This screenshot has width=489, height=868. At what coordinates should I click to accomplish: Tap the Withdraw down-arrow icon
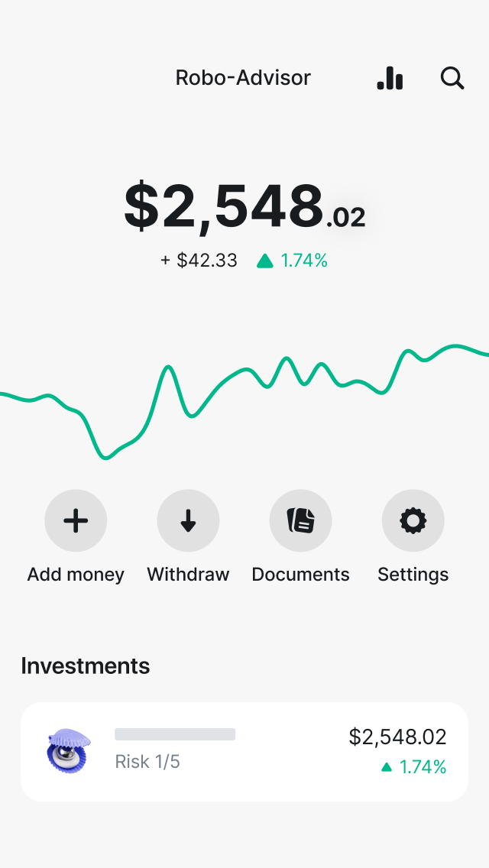coord(188,520)
